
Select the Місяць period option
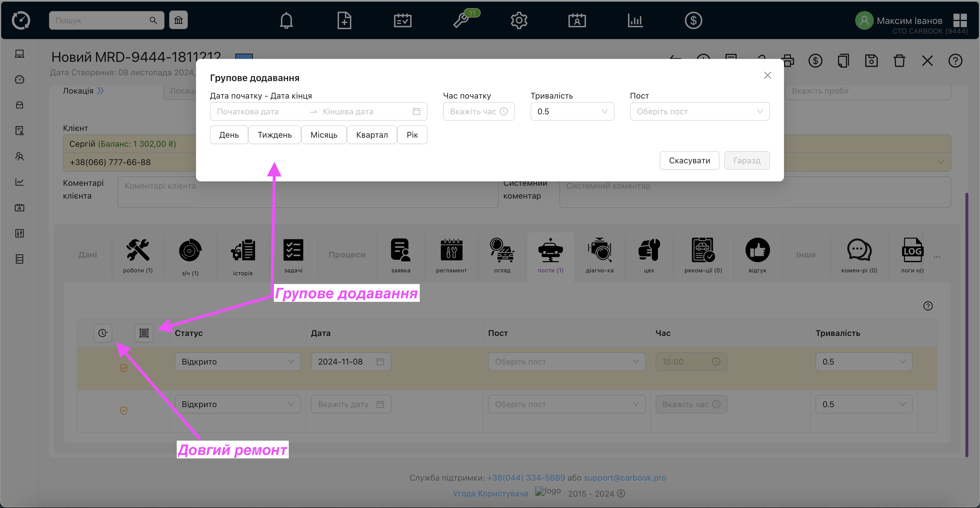click(324, 135)
